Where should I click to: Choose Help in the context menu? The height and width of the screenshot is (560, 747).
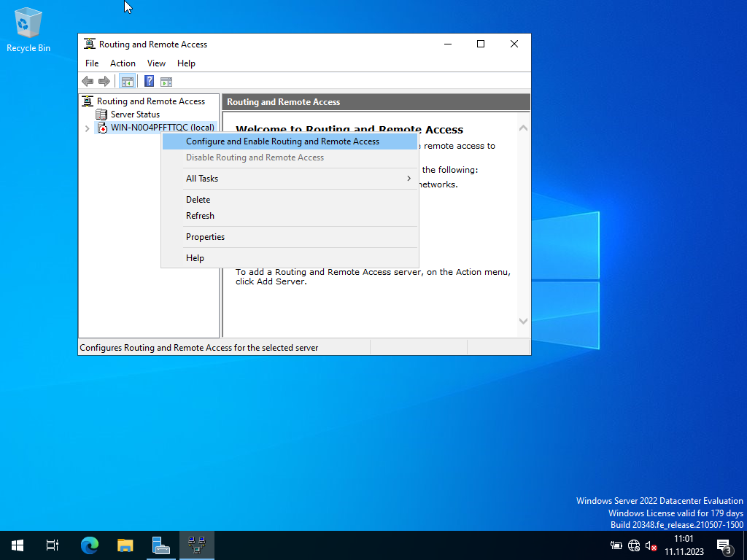pos(290,258)
